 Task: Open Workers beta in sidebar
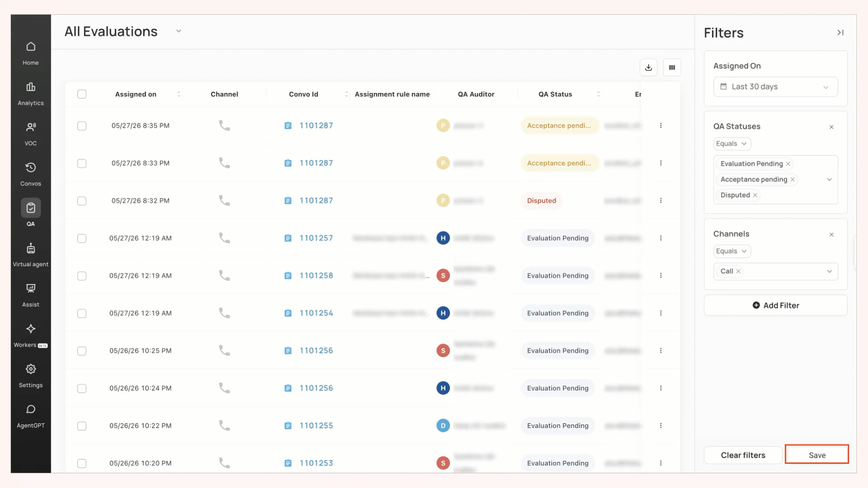(x=30, y=336)
